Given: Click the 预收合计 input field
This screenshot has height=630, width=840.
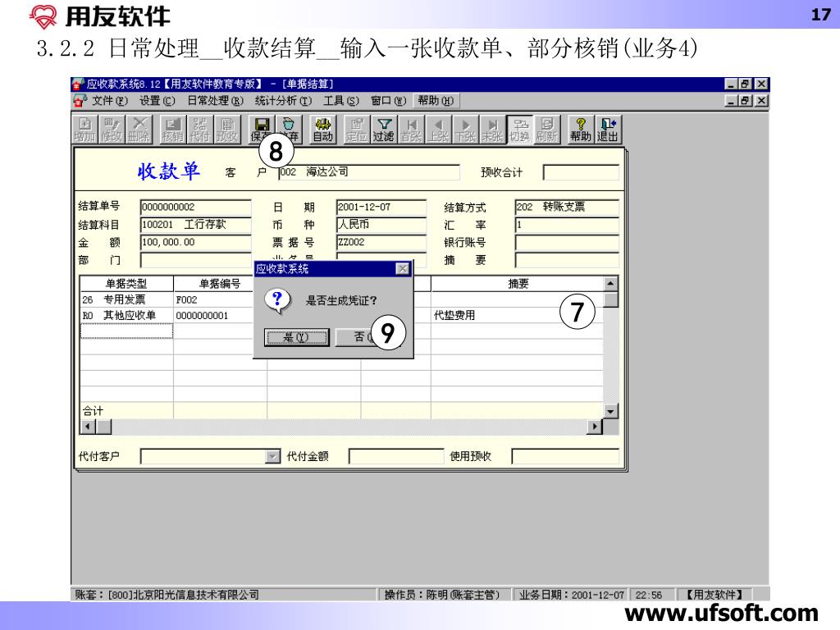Looking at the screenshot, I should [x=582, y=172].
